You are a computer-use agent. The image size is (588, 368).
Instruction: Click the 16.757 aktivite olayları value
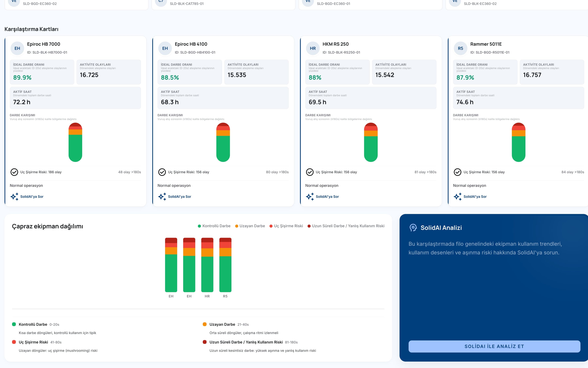click(x=532, y=75)
